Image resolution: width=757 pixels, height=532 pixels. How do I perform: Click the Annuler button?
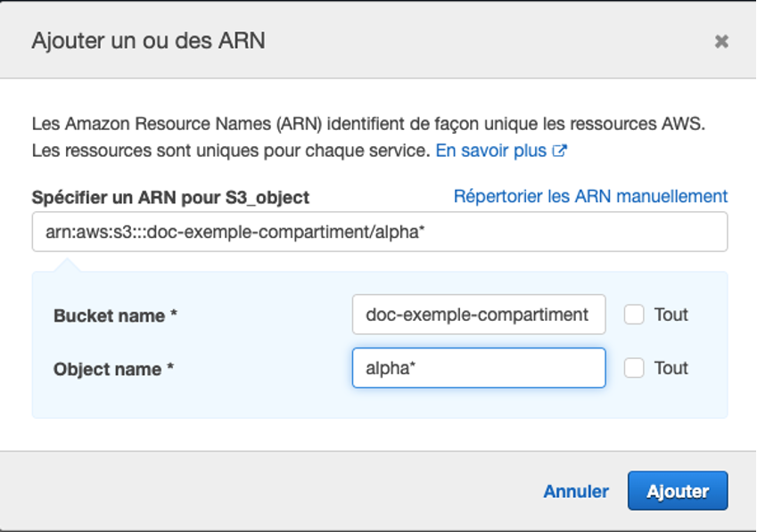pyautogui.click(x=576, y=492)
